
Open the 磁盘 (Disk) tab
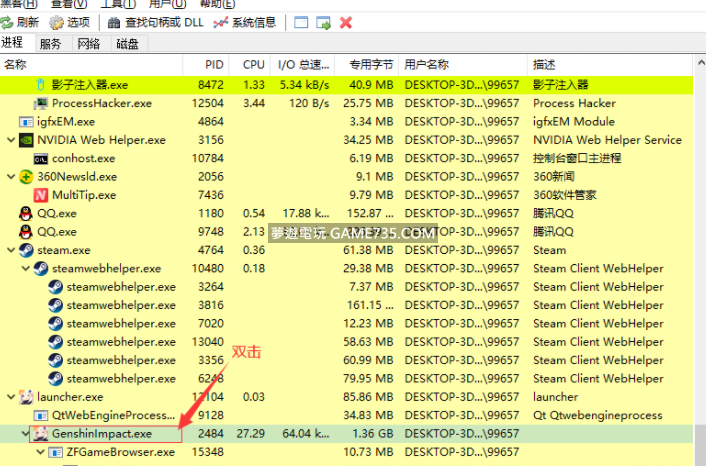tap(127, 44)
